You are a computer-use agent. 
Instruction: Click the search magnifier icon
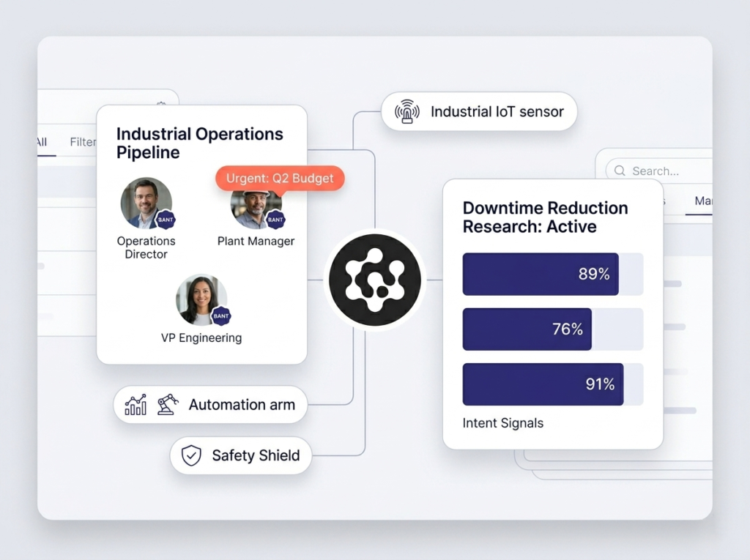point(620,171)
